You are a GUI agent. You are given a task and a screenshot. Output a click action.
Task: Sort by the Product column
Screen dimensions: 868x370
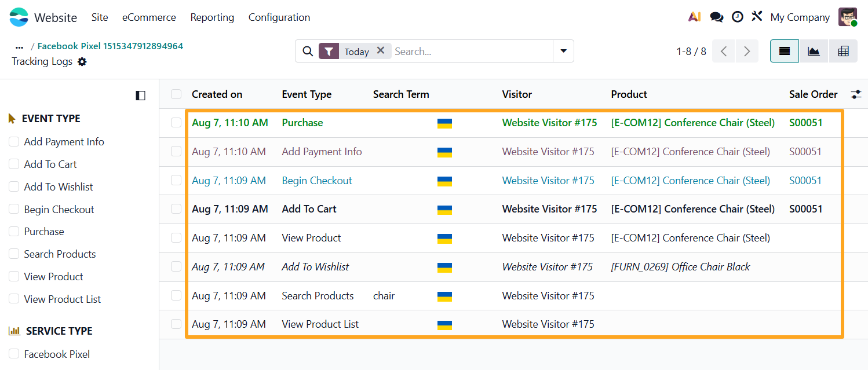[629, 94]
